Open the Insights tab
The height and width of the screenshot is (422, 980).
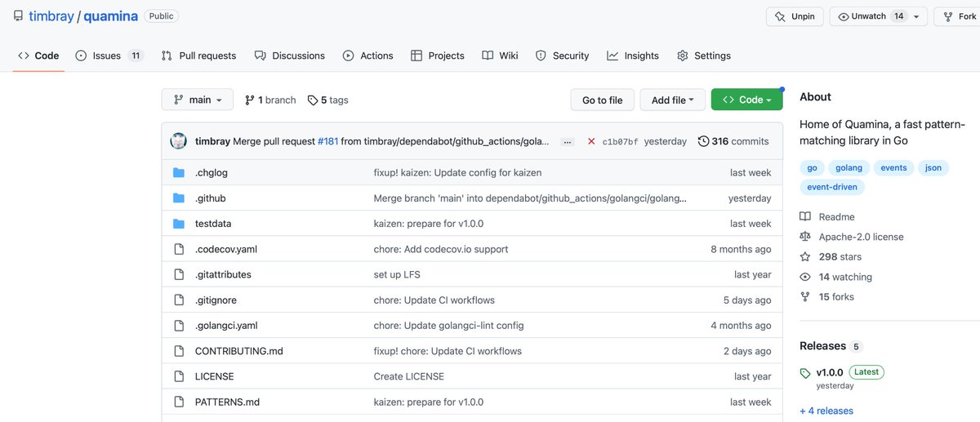633,56
